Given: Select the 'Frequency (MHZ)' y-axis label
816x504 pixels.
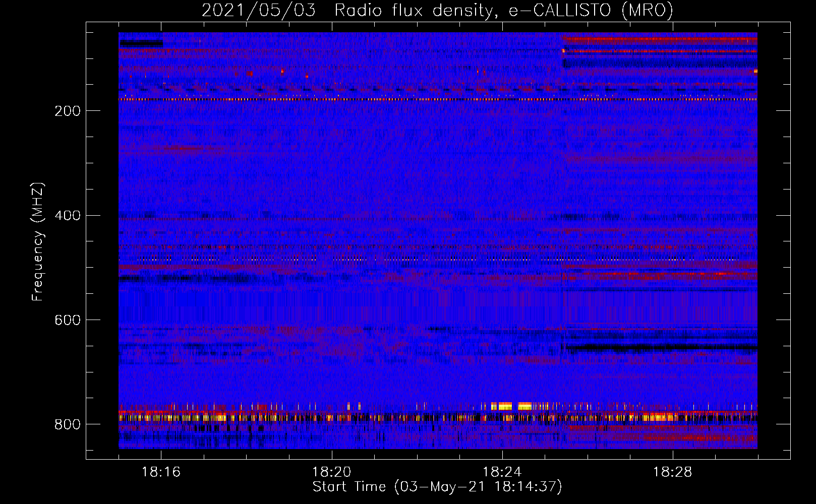Looking at the screenshot, I should [37, 242].
